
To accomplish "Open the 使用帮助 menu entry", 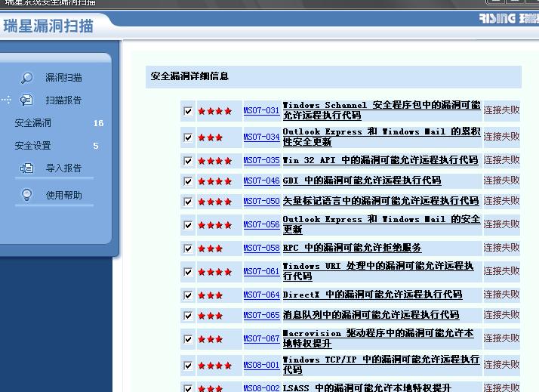I will [x=64, y=196].
